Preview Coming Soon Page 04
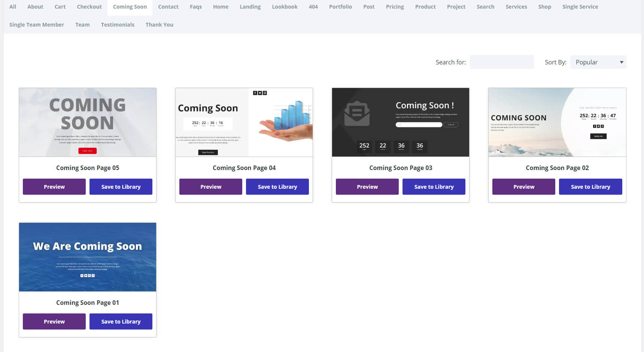 (x=211, y=187)
